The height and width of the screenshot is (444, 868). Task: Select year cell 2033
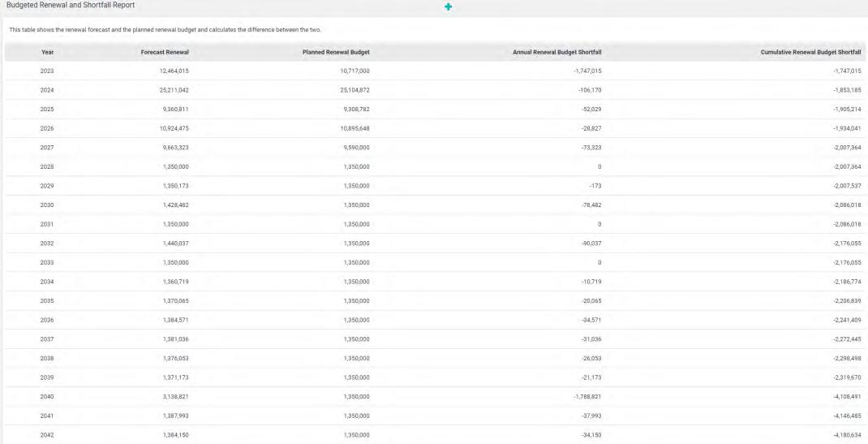[47, 262]
